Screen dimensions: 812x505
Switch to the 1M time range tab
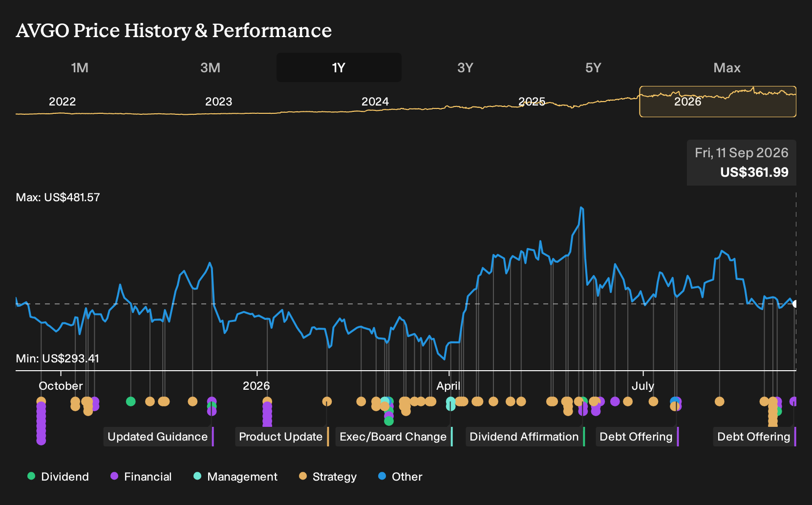(x=80, y=67)
